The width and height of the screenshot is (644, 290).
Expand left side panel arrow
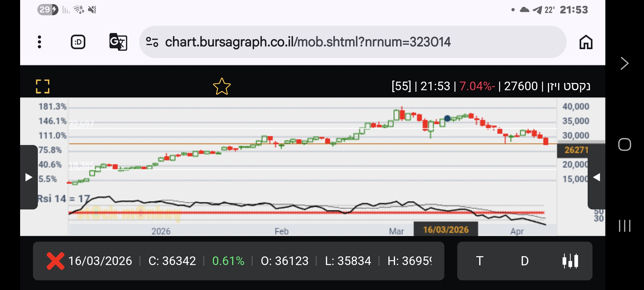pos(29,177)
